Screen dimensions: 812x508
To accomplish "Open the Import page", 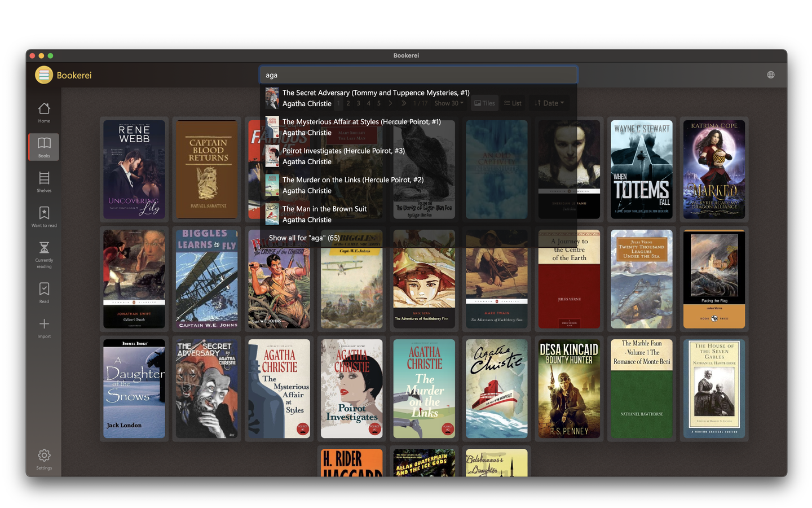I will (x=44, y=327).
